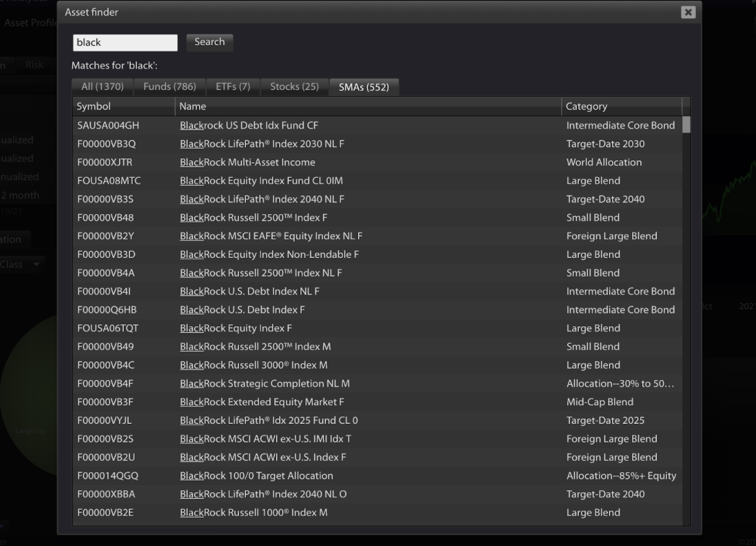Click the World Allocation category cell

coord(604,162)
